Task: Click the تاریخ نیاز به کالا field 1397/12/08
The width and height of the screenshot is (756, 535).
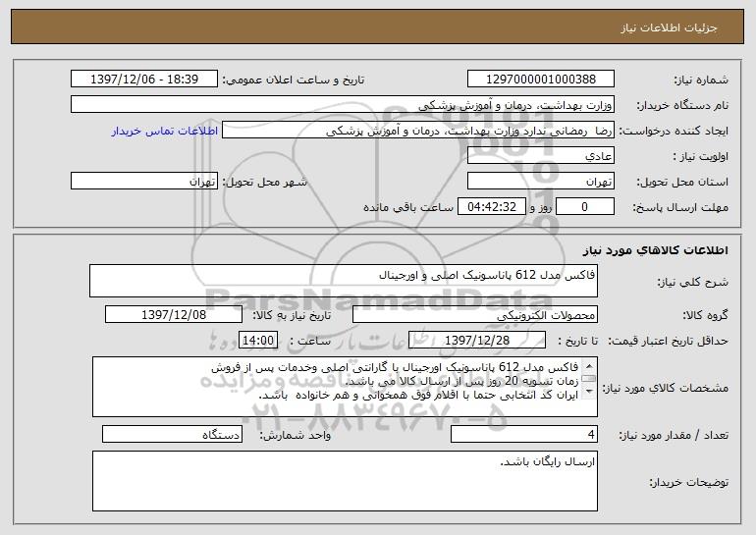Action: pyautogui.click(x=174, y=315)
